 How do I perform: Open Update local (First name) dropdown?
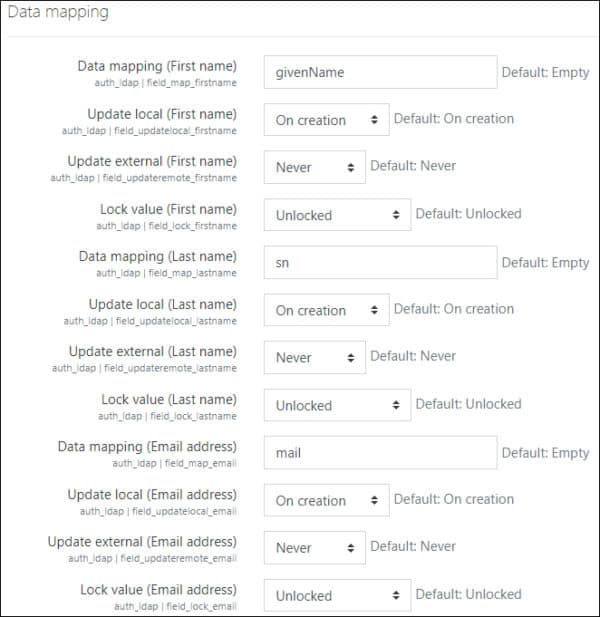pos(326,120)
